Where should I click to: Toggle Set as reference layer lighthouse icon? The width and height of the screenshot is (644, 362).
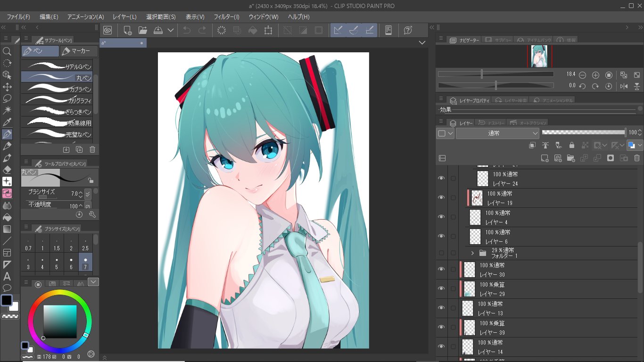[545, 145]
